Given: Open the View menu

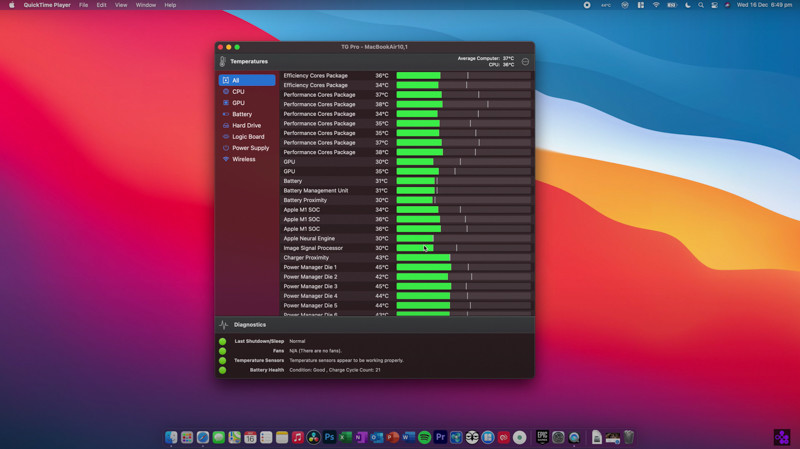Looking at the screenshot, I should pyautogui.click(x=121, y=5).
